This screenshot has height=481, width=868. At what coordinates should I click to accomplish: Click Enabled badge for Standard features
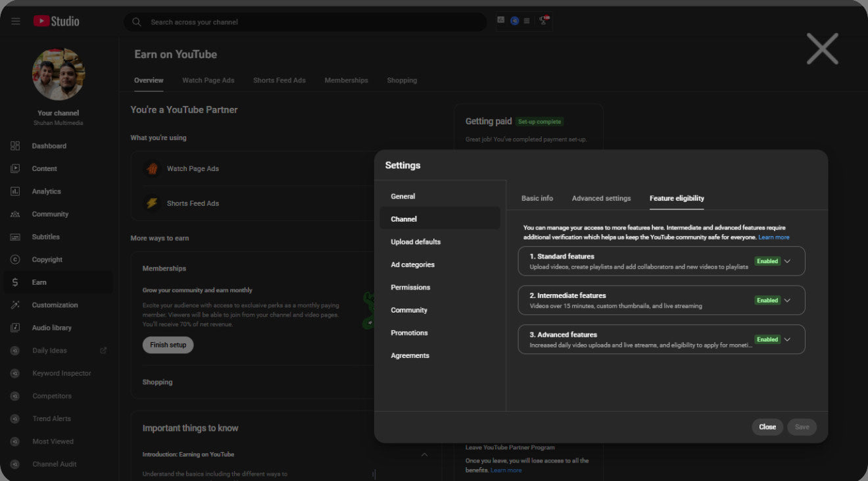pyautogui.click(x=767, y=261)
